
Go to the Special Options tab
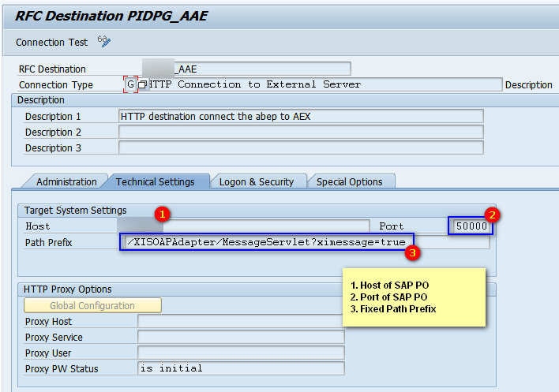[349, 181]
